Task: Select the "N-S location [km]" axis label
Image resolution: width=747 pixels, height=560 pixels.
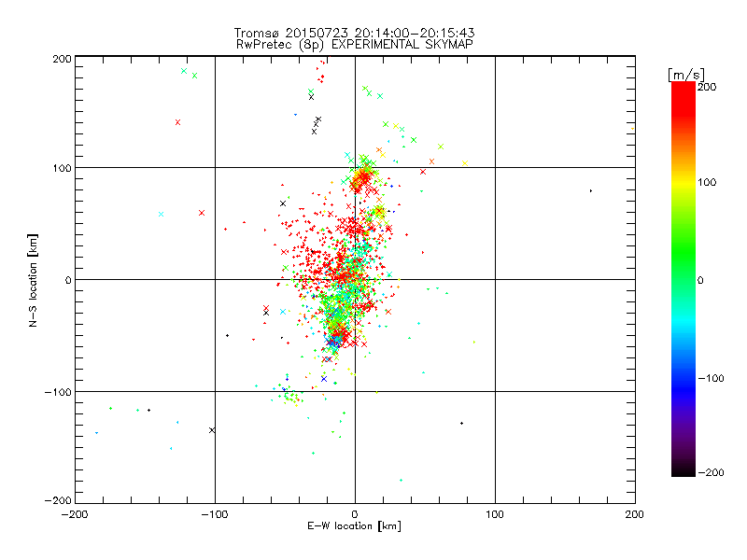Action: [33, 281]
